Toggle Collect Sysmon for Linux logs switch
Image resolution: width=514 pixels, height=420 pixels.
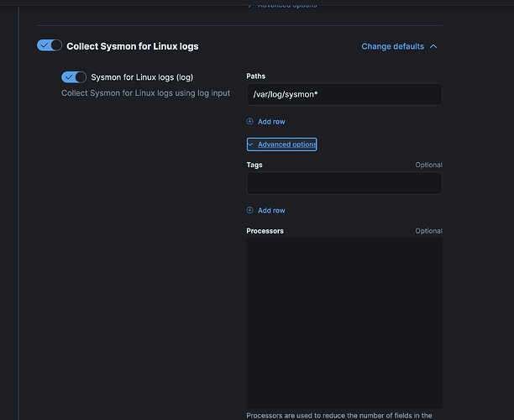coord(50,45)
